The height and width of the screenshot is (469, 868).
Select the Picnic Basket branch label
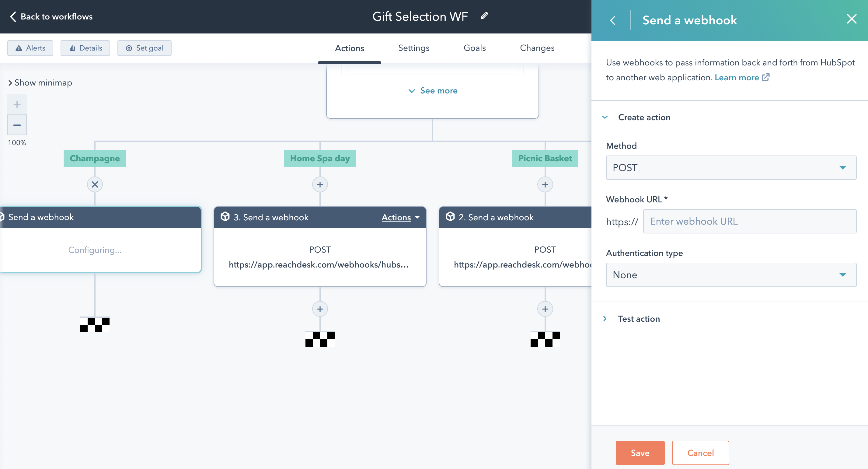[545, 158]
